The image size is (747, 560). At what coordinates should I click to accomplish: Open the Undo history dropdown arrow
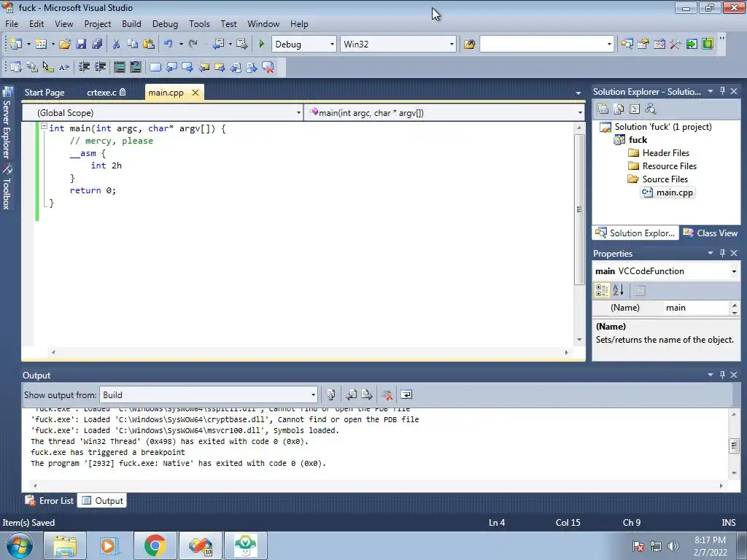[181, 44]
